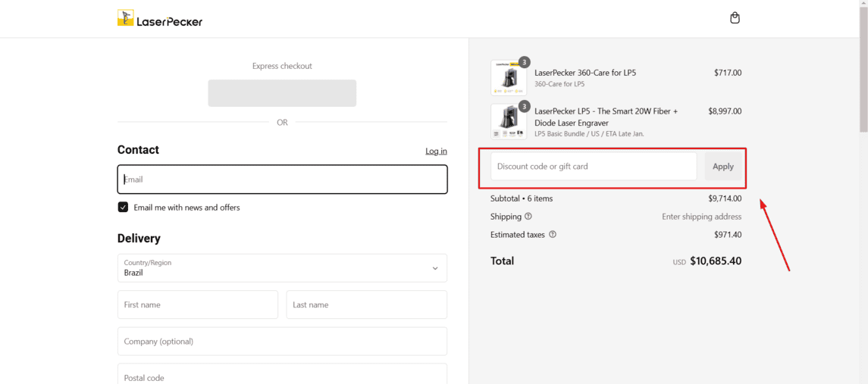Click the Apply discount button
The height and width of the screenshot is (384, 868).
point(723,166)
